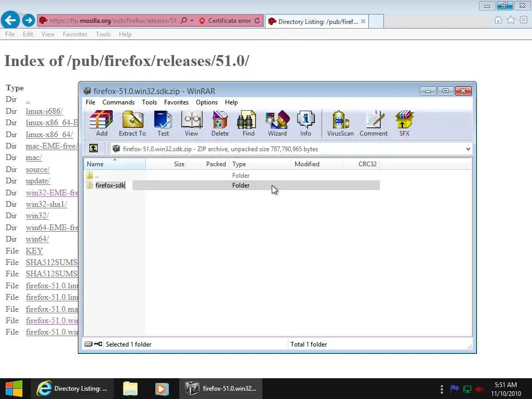Viewport: 532px width, 399px height.
Task: Click the key password icon in status bar
Action: [98, 344]
